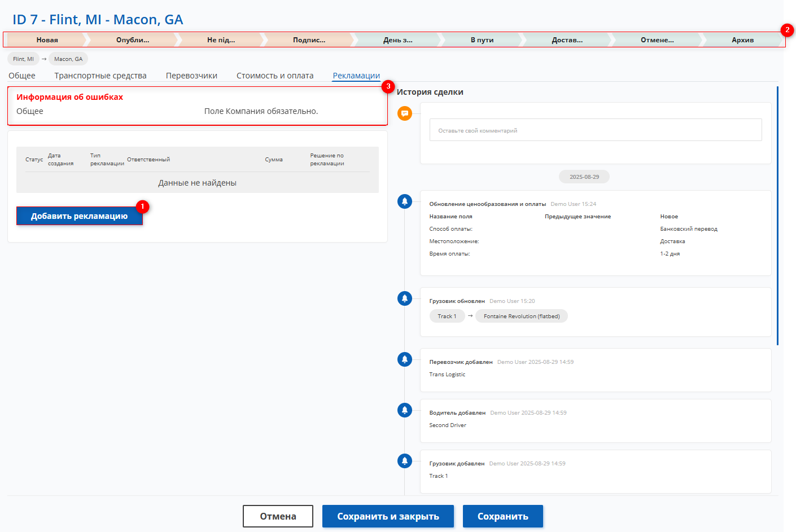Click bell icon beside 'Грузовик обновлен' entry
The width and height of the screenshot is (796, 532).
[x=405, y=298]
